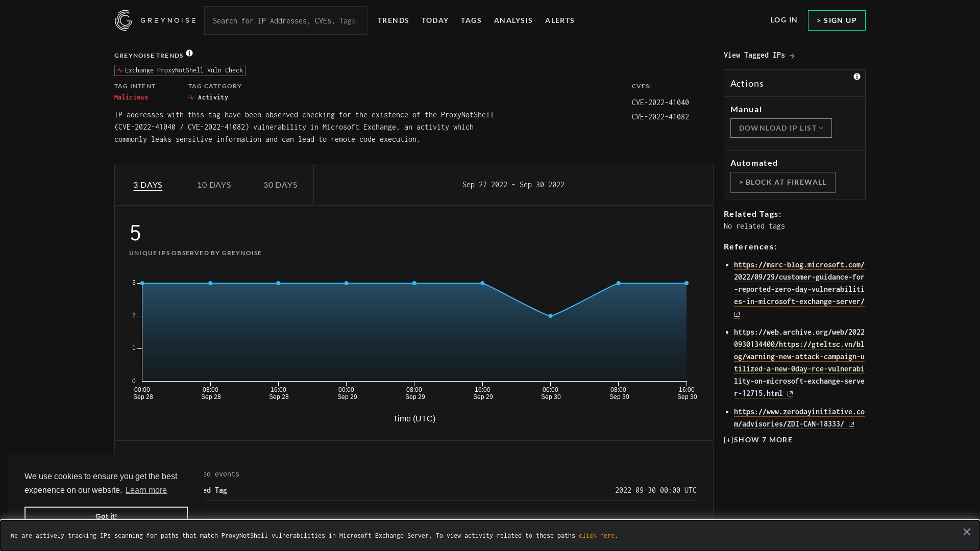Viewport: 980px width, 551px height.
Task: Click the info icon in the Actions panel
Action: (857, 77)
